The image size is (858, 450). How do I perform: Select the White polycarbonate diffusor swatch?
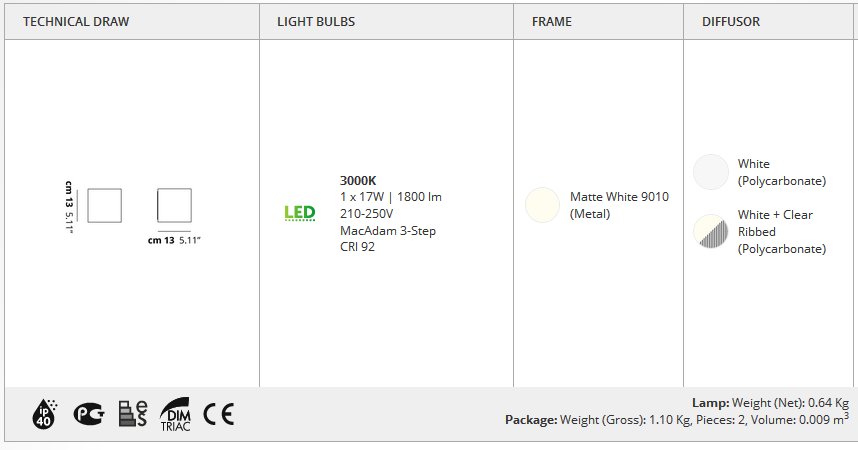pyautogui.click(x=711, y=172)
